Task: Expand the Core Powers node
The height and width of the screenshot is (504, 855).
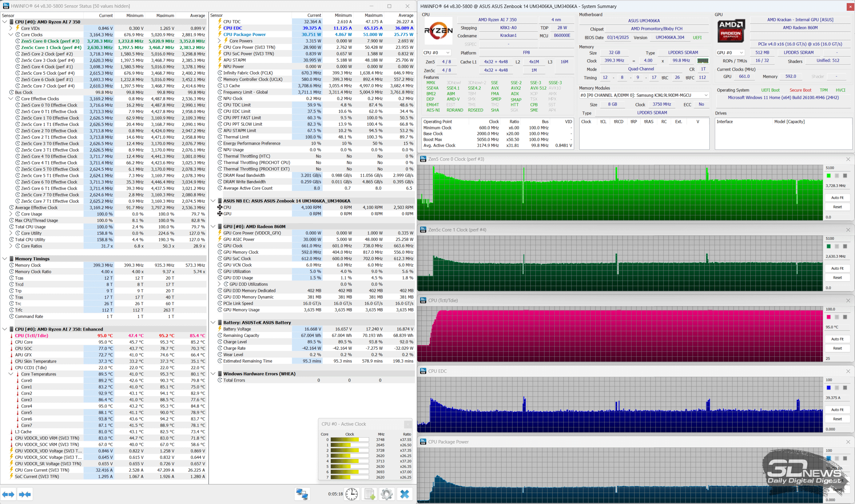Action: point(219,41)
